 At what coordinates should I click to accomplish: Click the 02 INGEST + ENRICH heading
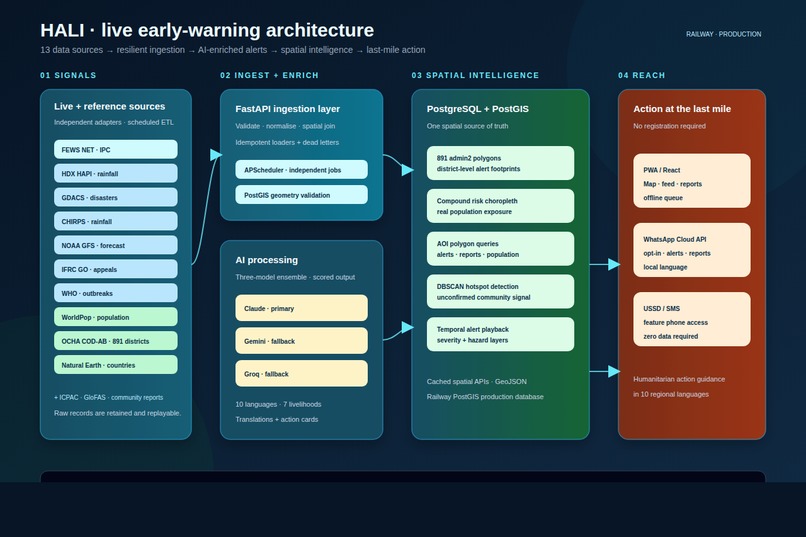(x=269, y=75)
